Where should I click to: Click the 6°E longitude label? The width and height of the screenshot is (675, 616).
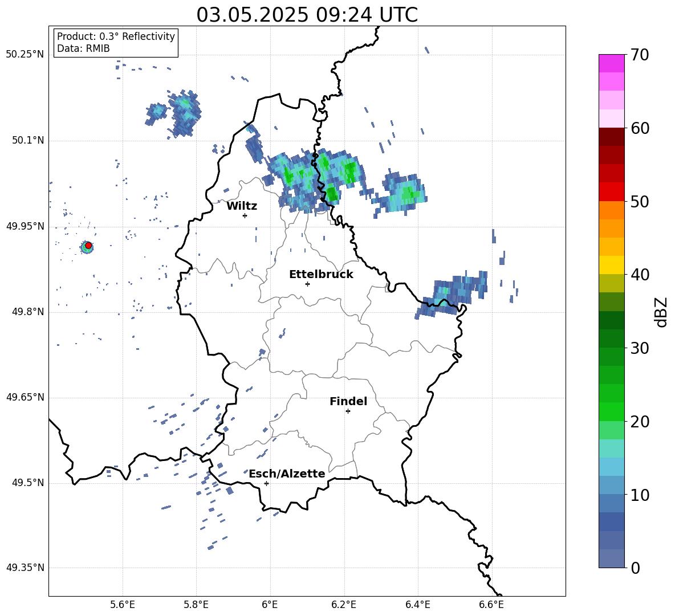pos(270,605)
